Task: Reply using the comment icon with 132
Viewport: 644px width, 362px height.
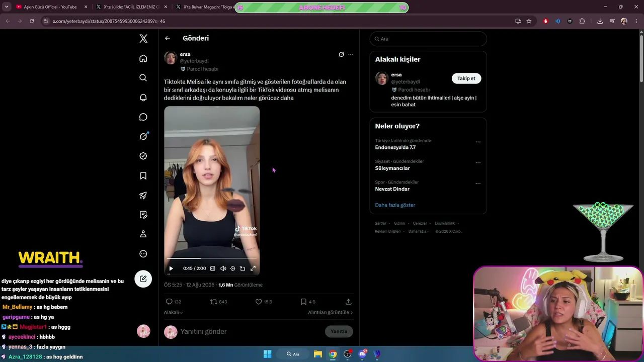Action: click(174, 302)
